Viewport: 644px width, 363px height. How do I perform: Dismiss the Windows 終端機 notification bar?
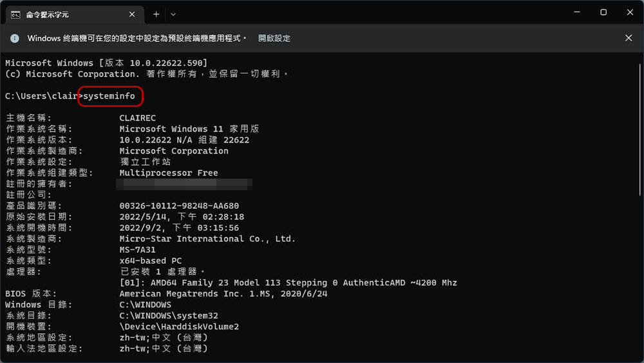629,38
